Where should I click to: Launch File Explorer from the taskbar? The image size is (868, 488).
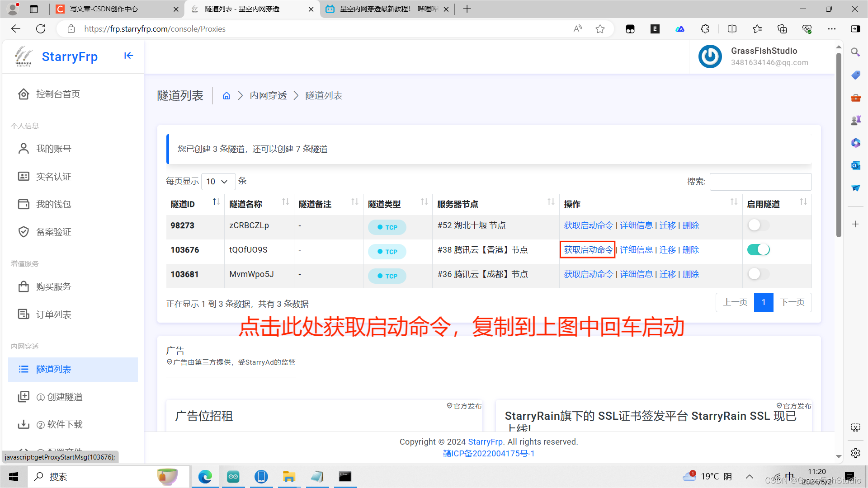tap(289, 476)
